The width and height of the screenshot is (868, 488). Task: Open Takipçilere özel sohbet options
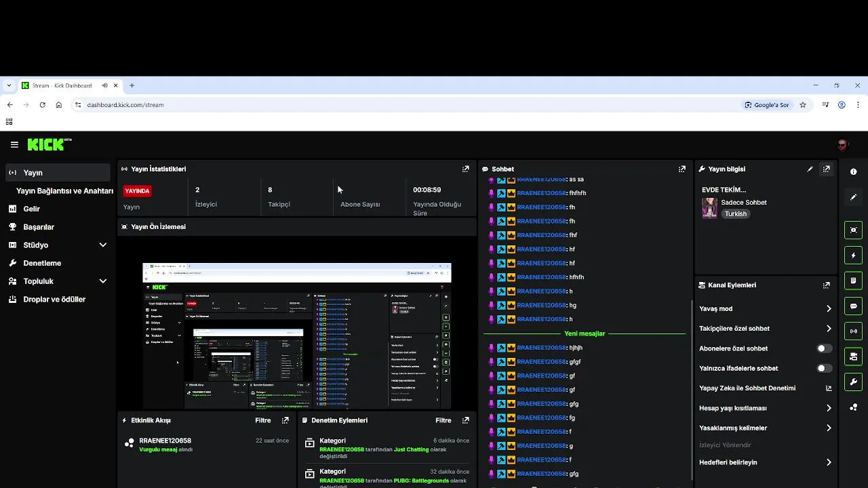point(829,329)
